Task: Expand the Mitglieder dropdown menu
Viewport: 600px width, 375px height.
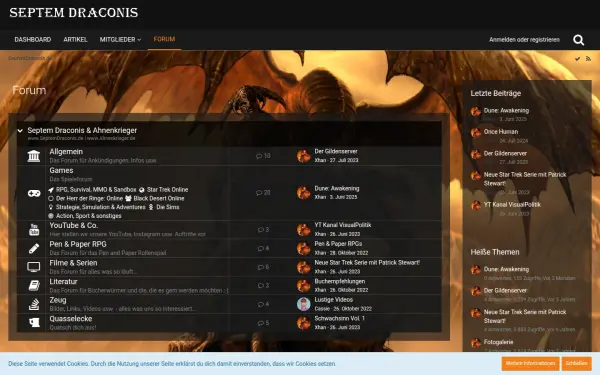Action: (x=120, y=39)
